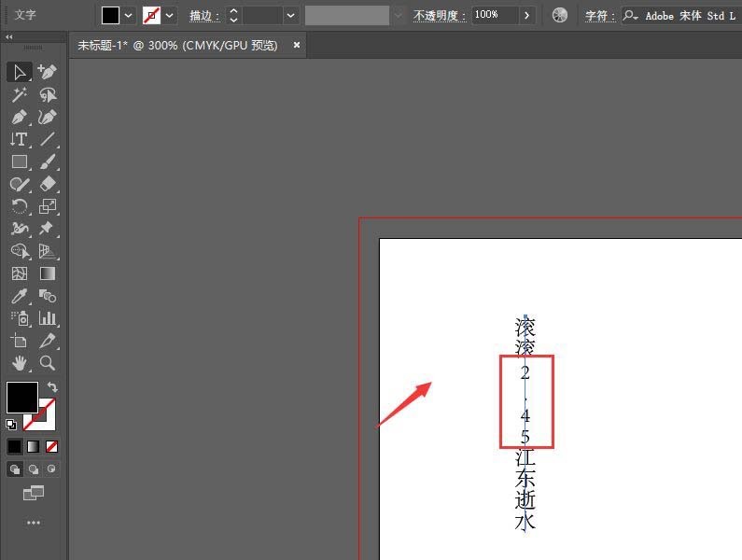
Task: Click the large black fill swatch
Action: pyautogui.click(x=22, y=397)
